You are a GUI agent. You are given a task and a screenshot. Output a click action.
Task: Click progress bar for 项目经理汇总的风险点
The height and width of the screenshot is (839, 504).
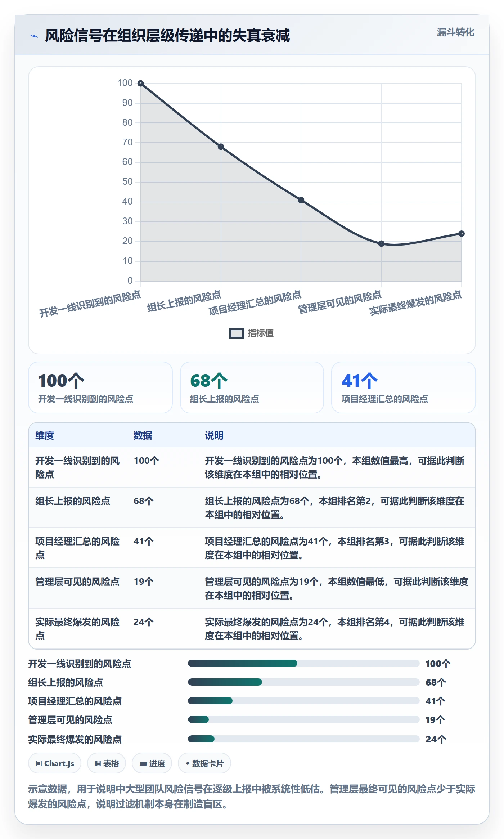tap(304, 701)
